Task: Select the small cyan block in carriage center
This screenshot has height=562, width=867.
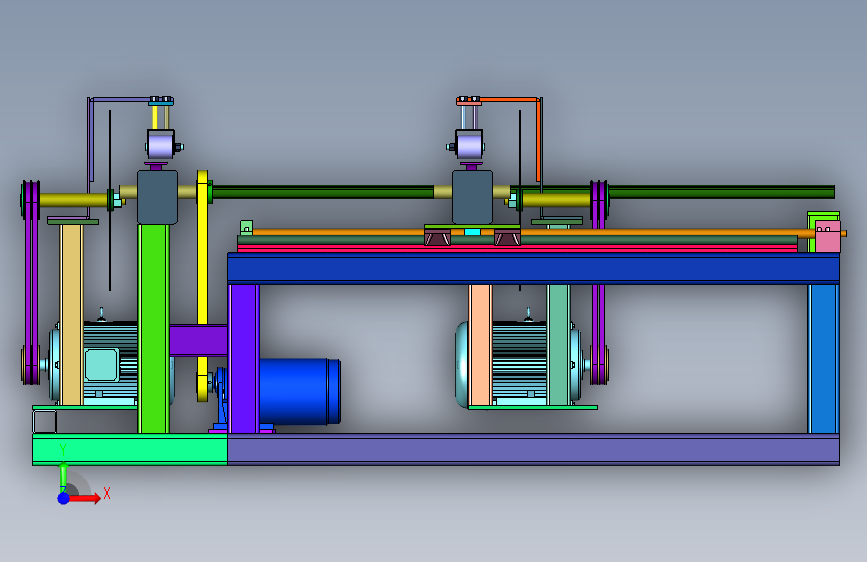Action: (x=472, y=232)
